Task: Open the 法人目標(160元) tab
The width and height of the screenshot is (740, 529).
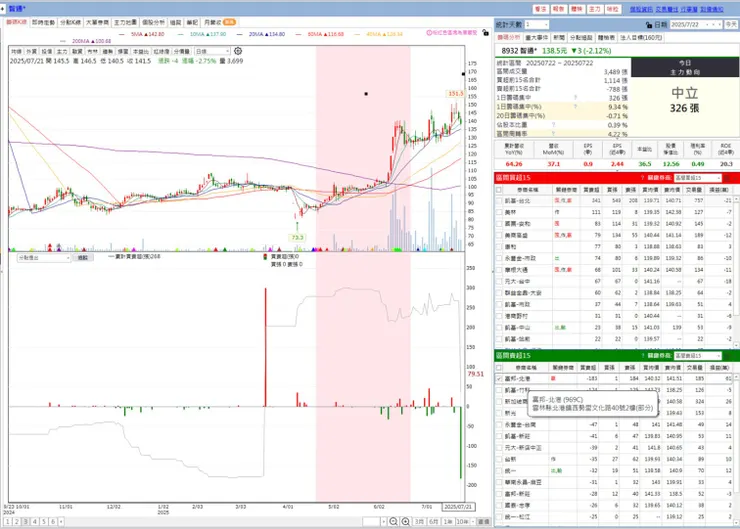Action: coord(640,37)
